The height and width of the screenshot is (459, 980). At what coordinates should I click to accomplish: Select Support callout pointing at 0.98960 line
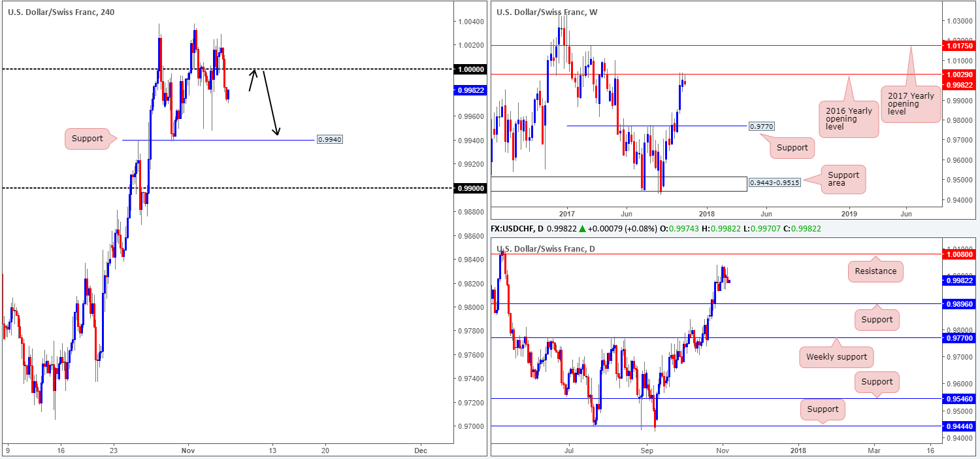(x=877, y=319)
